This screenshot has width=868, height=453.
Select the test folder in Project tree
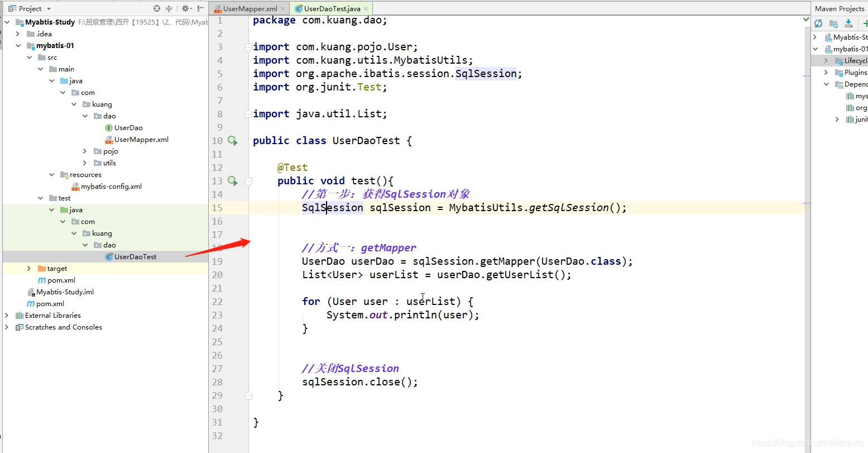tap(60, 198)
